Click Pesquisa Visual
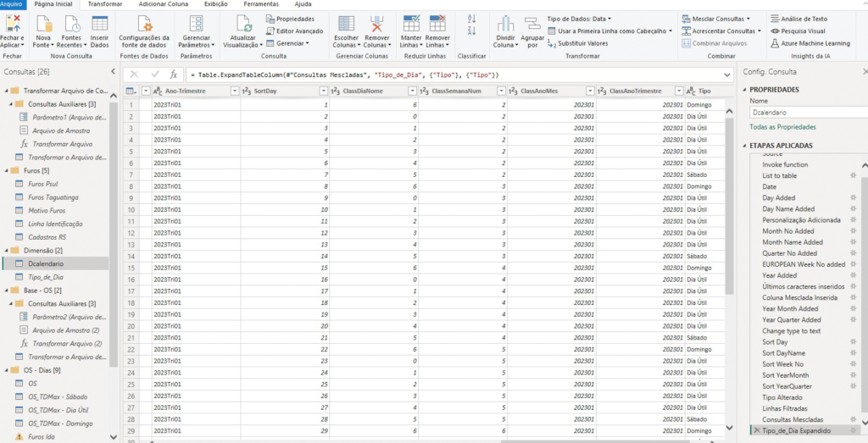 (798, 31)
